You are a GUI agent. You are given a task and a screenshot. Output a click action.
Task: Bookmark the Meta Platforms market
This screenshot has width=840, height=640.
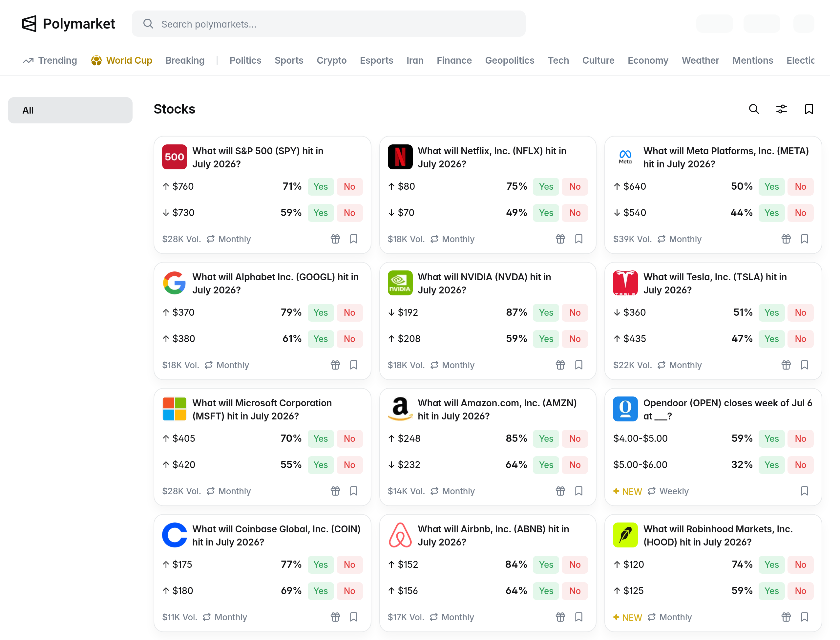point(805,239)
